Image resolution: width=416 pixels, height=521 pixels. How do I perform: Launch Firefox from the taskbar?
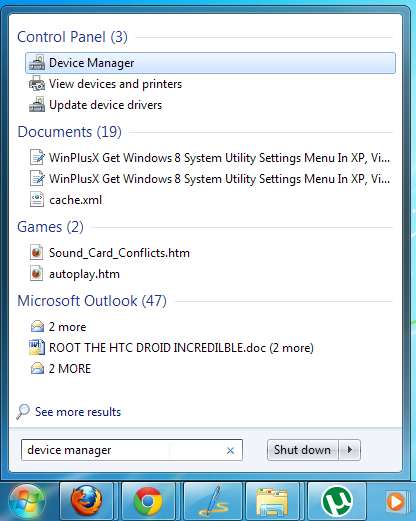coord(86,501)
